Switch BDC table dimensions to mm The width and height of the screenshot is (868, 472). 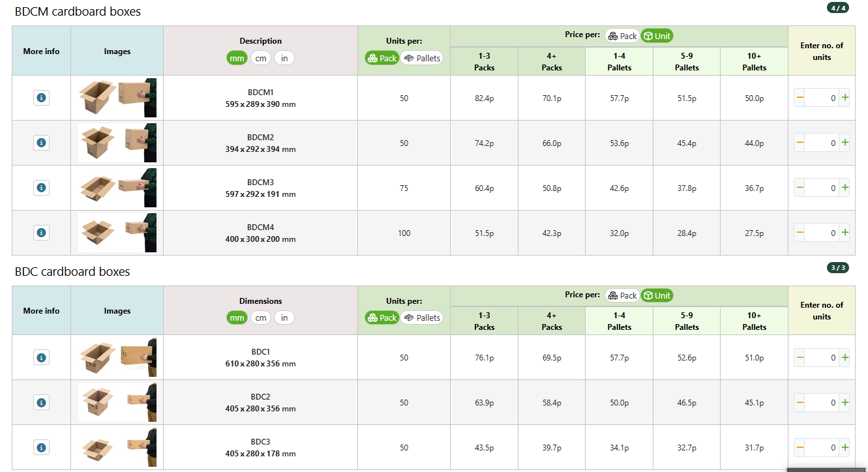pos(237,317)
